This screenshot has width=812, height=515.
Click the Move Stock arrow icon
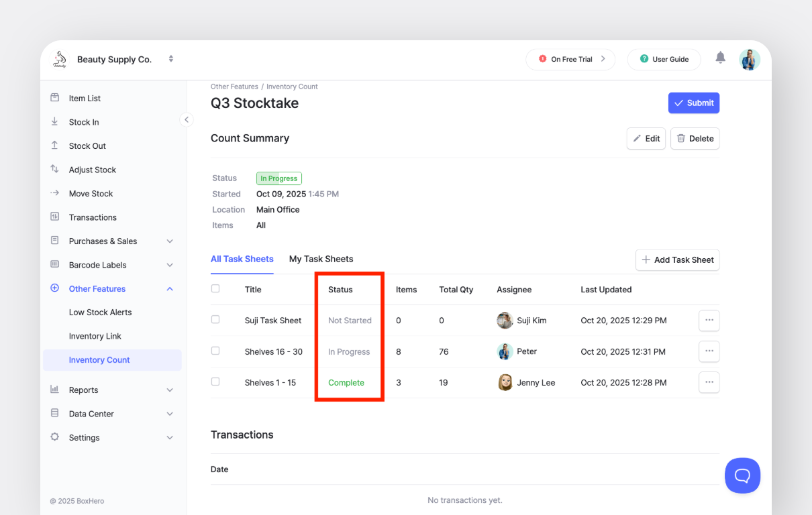click(55, 193)
